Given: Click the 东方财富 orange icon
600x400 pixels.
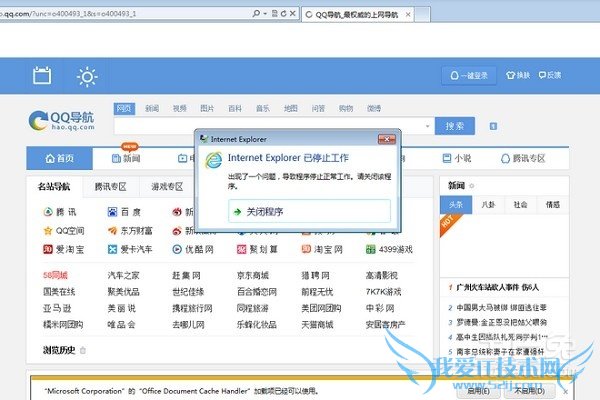Looking at the screenshot, I should point(112,231).
